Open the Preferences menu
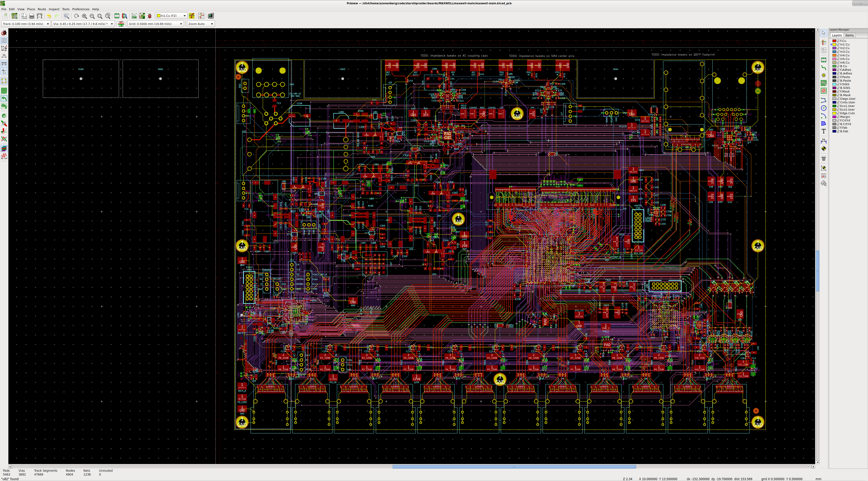Image resolution: width=868 pixels, height=481 pixels. pos(81,9)
